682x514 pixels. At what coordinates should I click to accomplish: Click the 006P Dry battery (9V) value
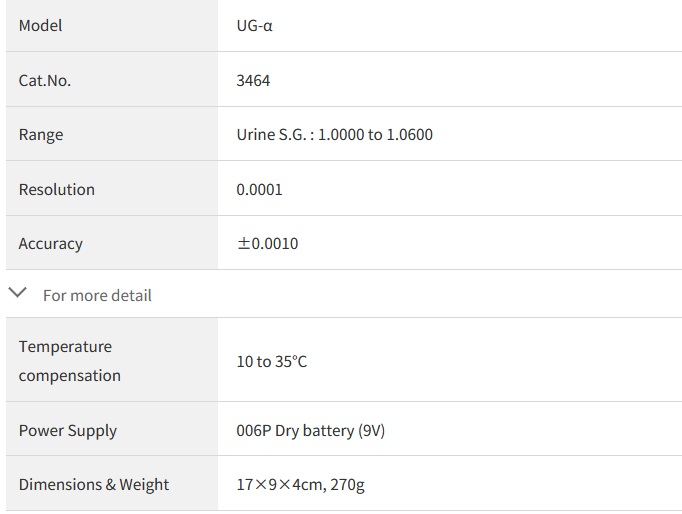coord(310,431)
